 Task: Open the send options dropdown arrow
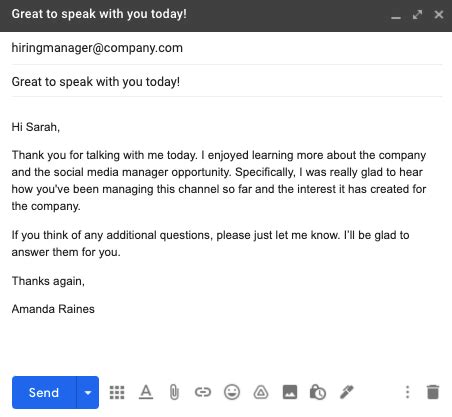[88, 392]
